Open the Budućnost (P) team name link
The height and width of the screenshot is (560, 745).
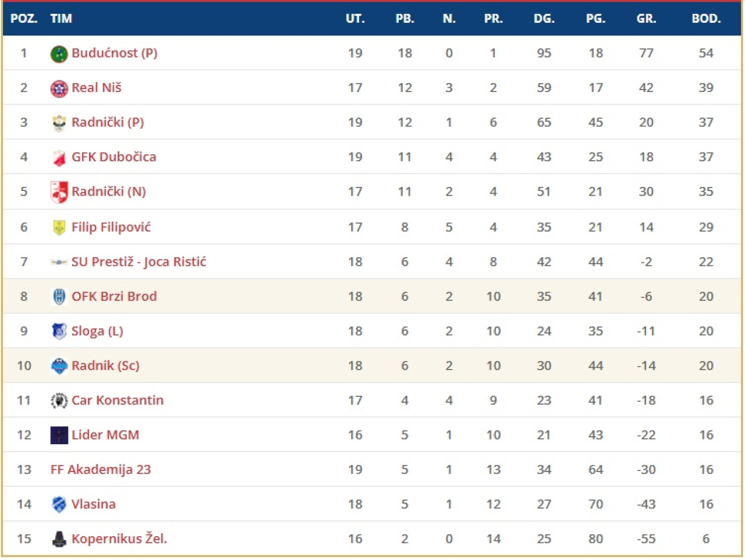coord(114,53)
